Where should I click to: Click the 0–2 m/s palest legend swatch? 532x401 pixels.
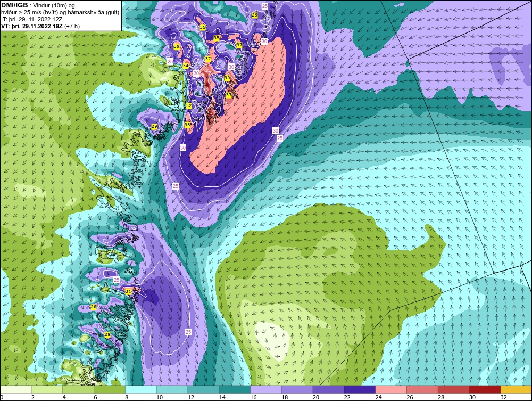click(15, 389)
